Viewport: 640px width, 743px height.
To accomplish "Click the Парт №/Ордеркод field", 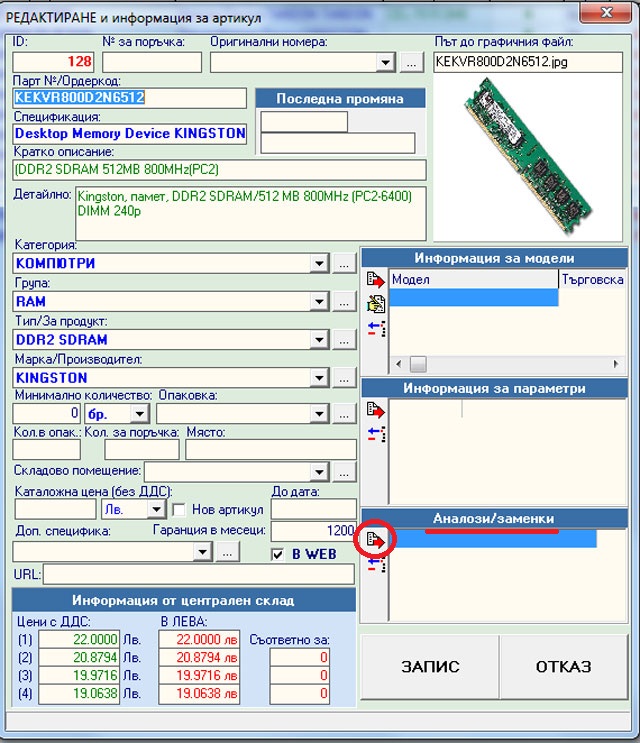I will click(x=129, y=98).
